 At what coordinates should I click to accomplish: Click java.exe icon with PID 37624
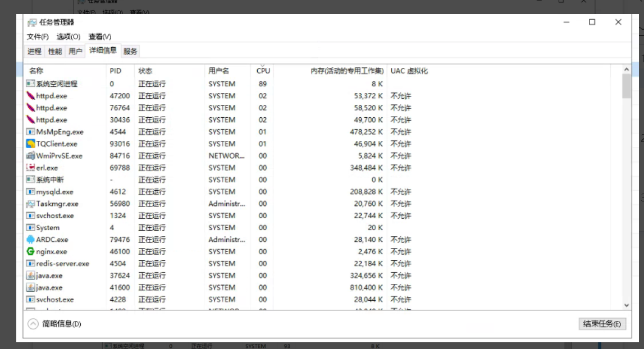coord(30,275)
